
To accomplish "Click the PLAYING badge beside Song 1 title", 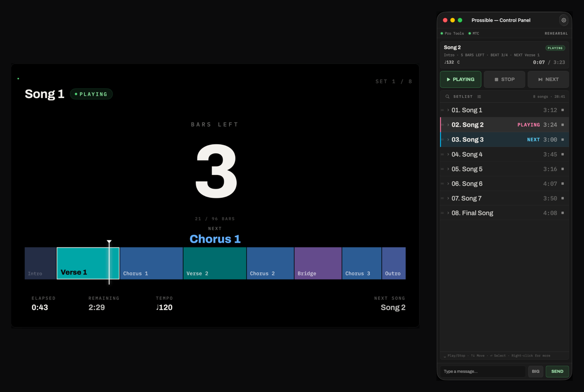I will pos(91,94).
